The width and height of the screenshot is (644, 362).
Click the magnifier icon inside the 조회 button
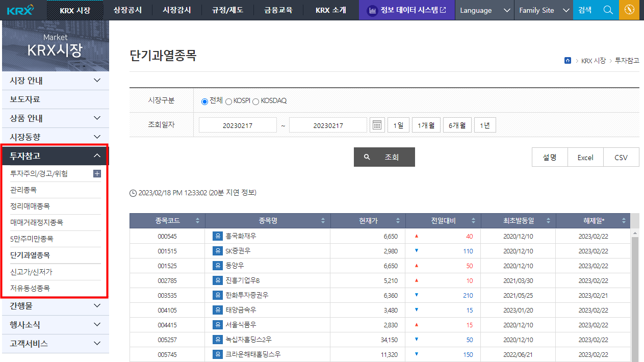367,157
